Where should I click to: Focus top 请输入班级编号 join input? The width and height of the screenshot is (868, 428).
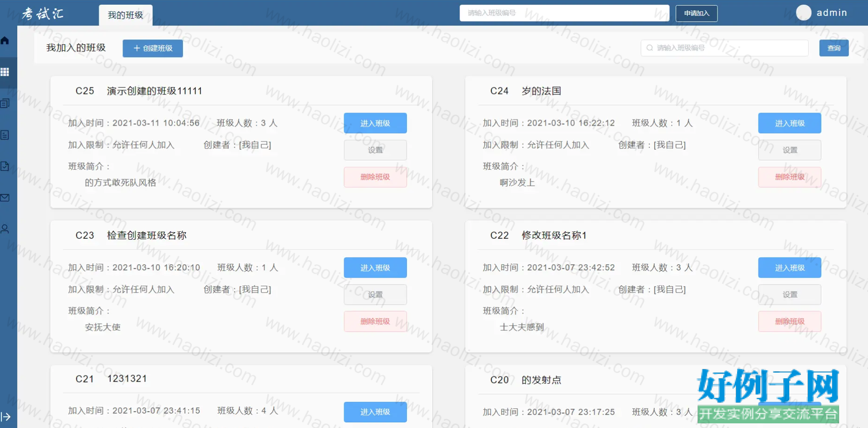point(564,13)
